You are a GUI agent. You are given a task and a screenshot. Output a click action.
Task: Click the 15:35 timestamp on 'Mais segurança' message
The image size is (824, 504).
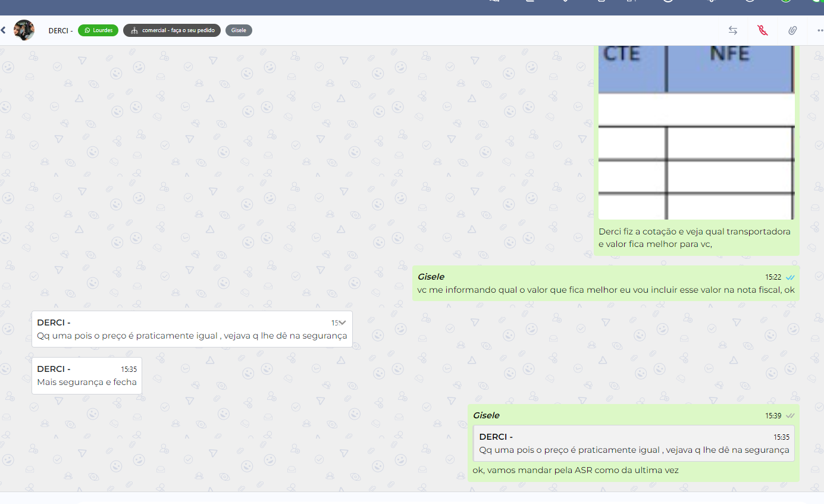coord(129,370)
